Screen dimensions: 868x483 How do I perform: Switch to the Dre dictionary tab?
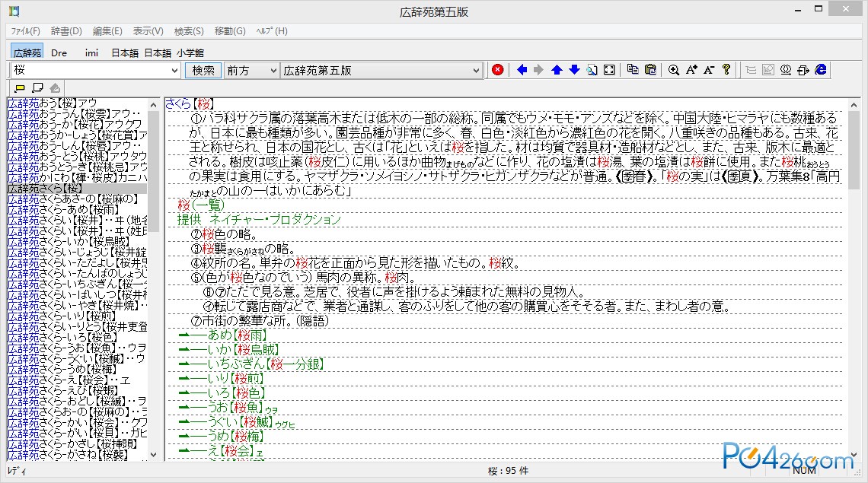(x=59, y=52)
